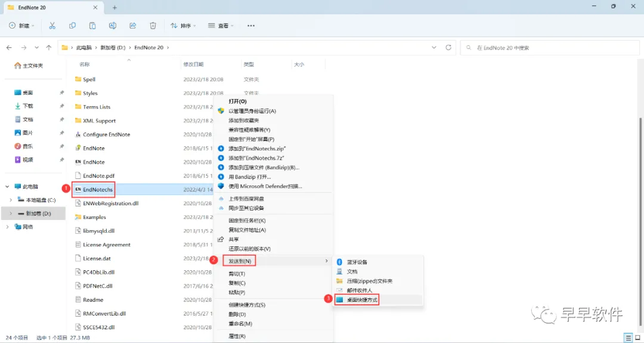Expand the Network (网络) tree node
Image resolution: width=644 pixels, height=343 pixels.
7,227
